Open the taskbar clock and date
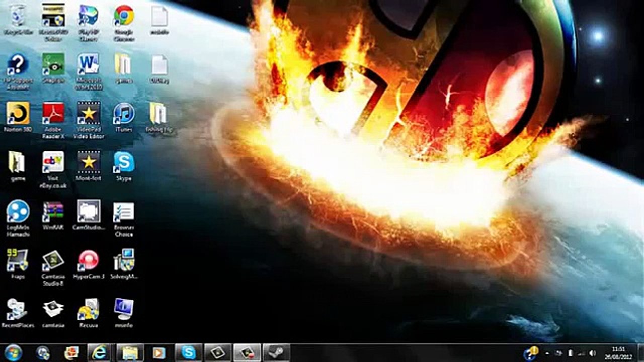The height and width of the screenshot is (362, 644). click(x=618, y=353)
